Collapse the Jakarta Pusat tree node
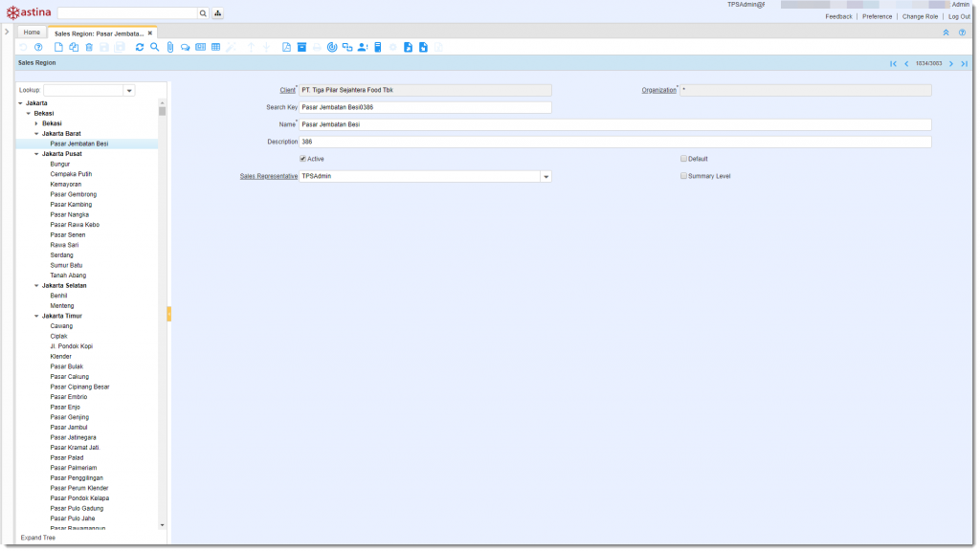This screenshot has height=552, width=980. (36, 154)
